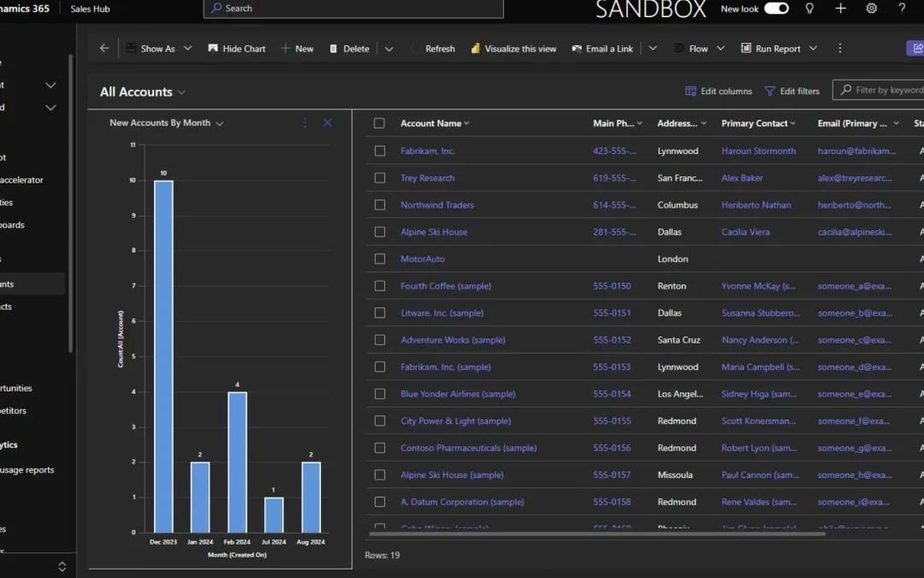Hide the chart pane
Image resolution: width=924 pixels, height=578 pixels.
pos(237,48)
